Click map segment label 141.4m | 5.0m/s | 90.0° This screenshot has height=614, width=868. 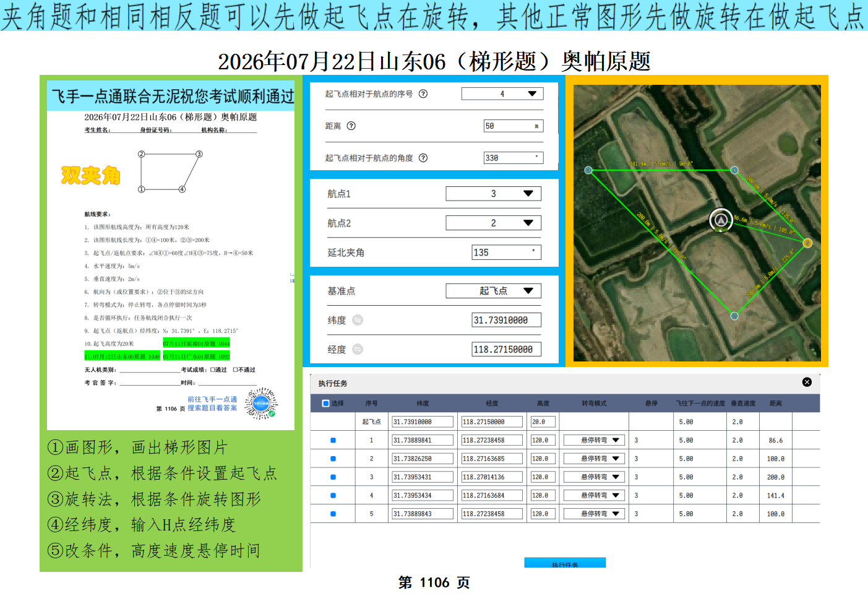pos(661,164)
